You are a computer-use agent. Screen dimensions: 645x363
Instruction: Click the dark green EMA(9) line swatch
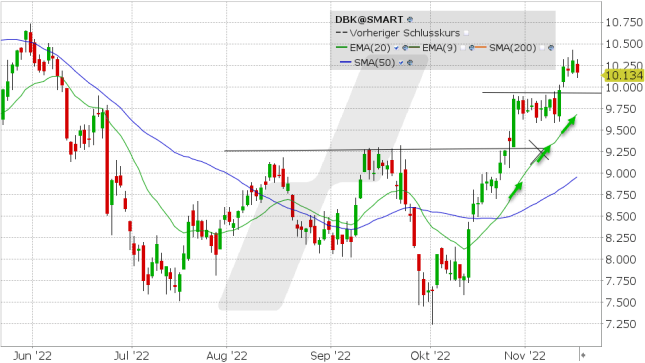point(414,47)
